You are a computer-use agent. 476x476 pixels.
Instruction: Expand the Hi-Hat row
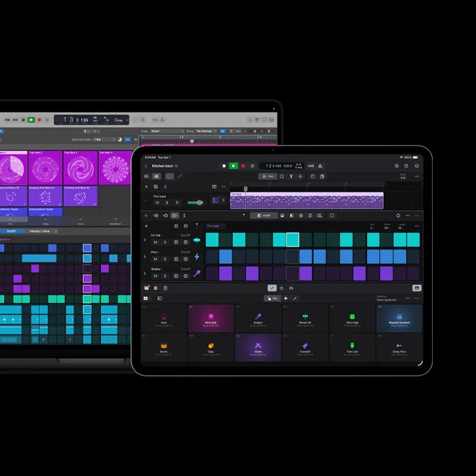tap(145, 240)
